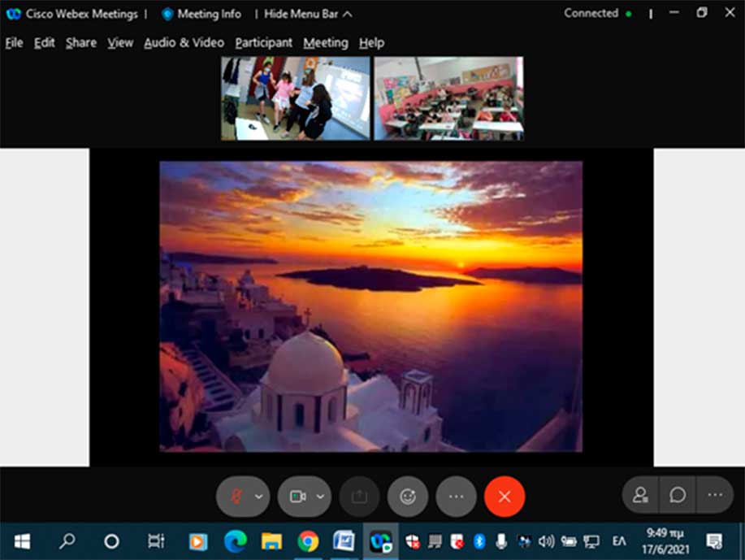Open Windows taskbar search
The image size is (745, 560).
[x=67, y=541]
